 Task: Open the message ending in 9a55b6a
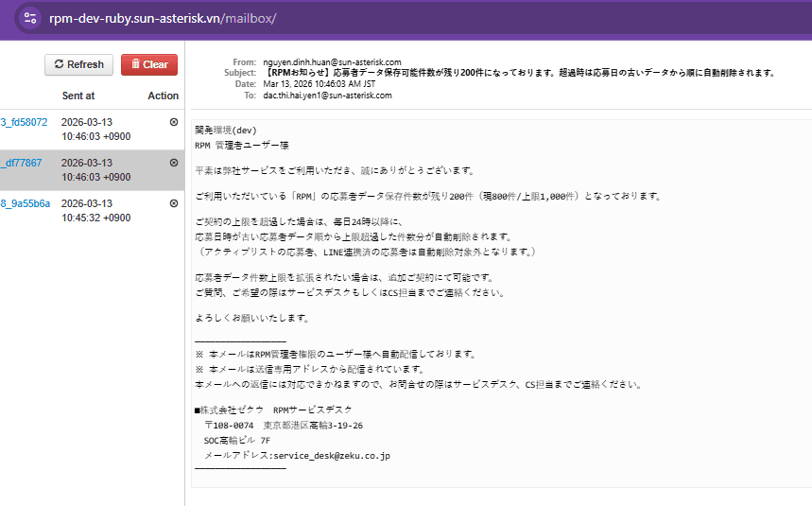coord(26,203)
